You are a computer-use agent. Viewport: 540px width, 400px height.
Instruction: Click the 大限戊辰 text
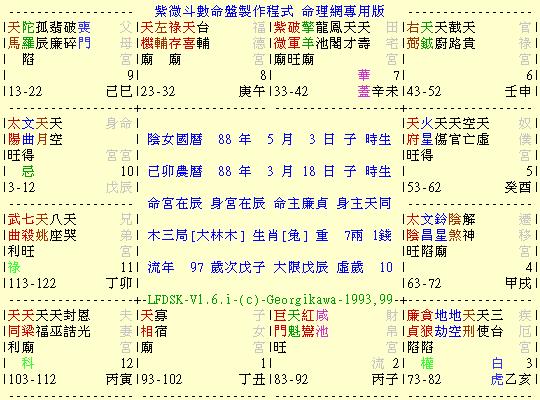[x=301, y=267]
